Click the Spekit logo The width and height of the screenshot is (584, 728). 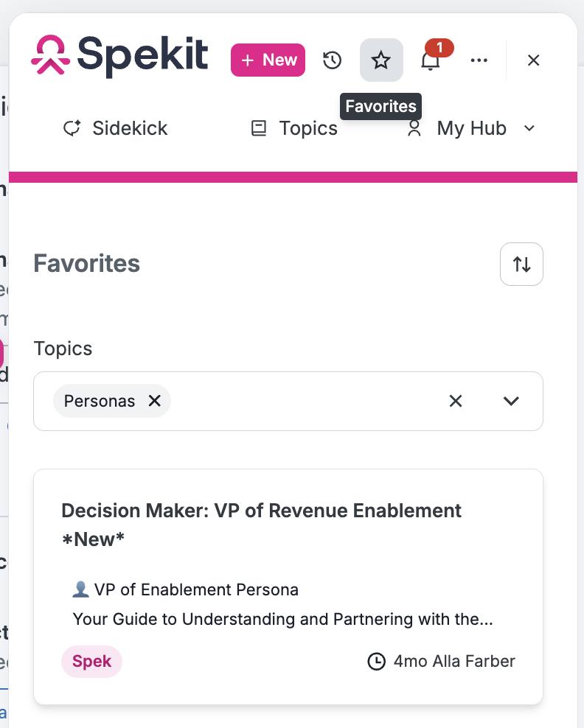119,56
